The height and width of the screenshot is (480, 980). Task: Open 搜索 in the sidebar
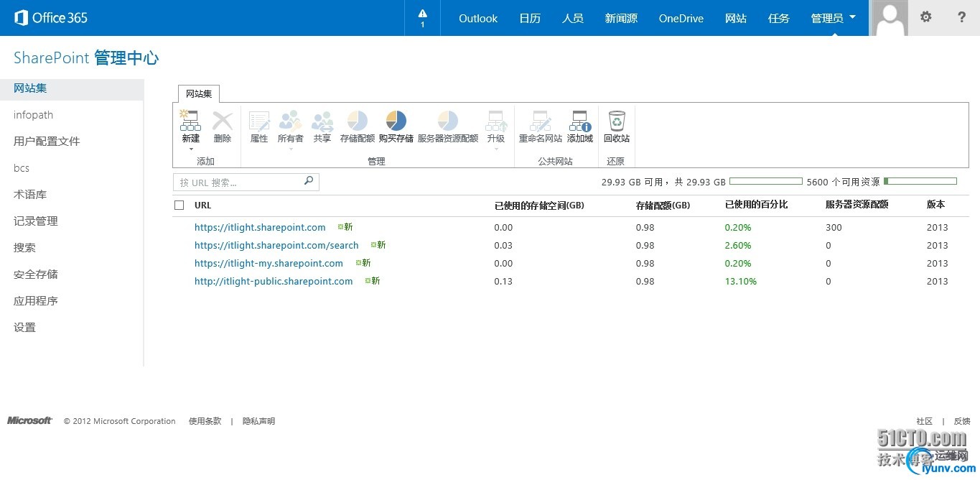point(24,248)
